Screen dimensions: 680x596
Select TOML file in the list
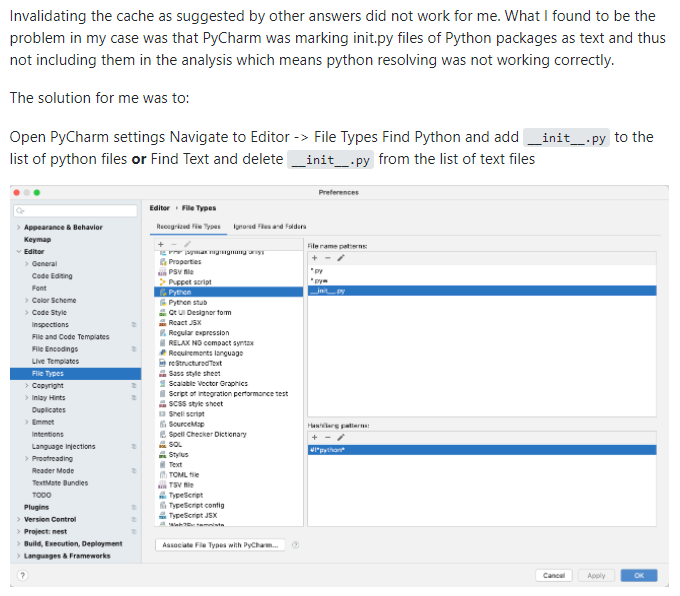(x=229, y=475)
